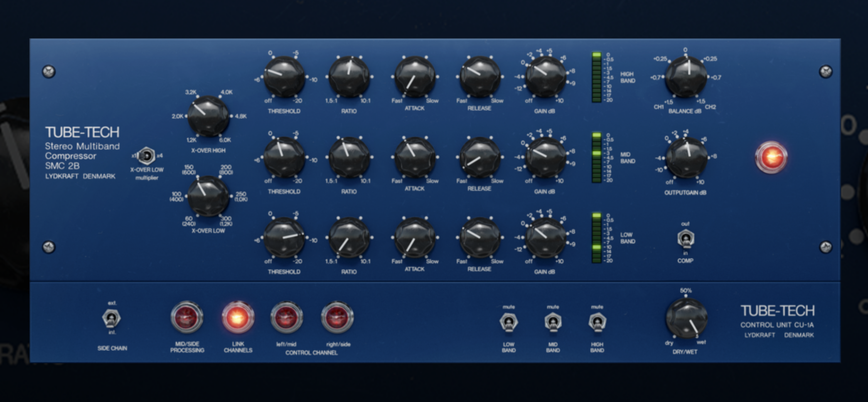Mute the Low Band toggle switch

point(509,323)
